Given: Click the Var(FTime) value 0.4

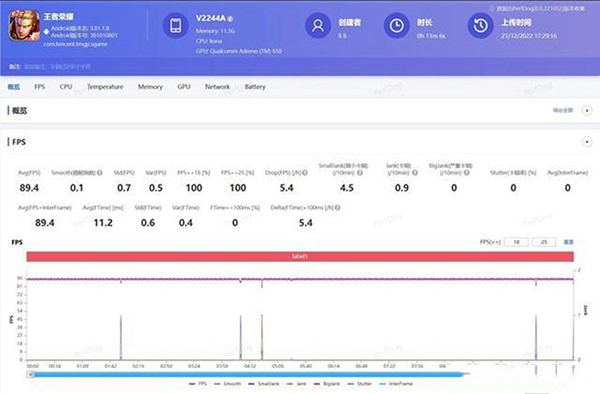Looking at the screenshot, I should [186, 223].
